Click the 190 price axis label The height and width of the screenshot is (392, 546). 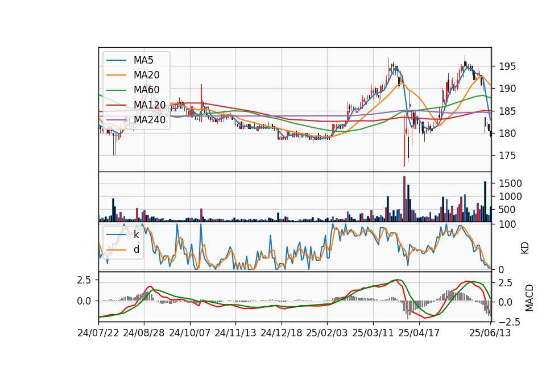coord(507,89)
